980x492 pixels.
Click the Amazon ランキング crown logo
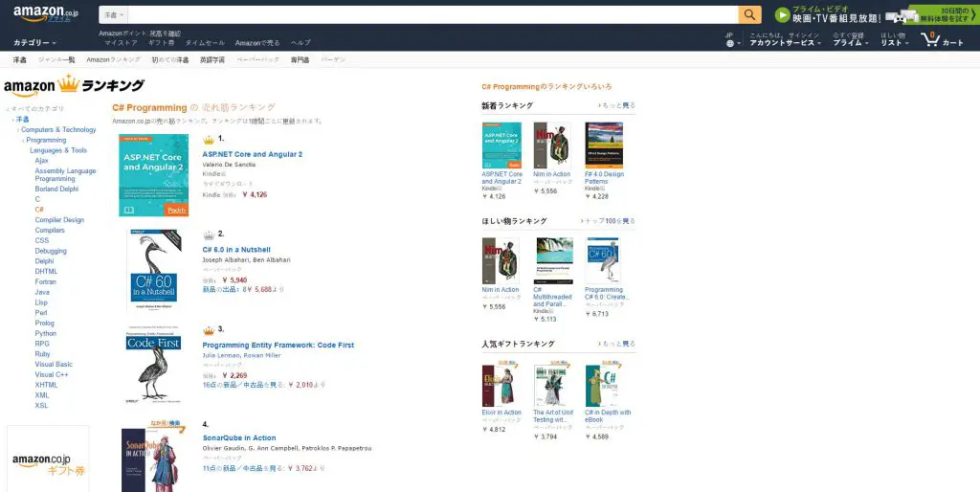[x=74, y=85]
